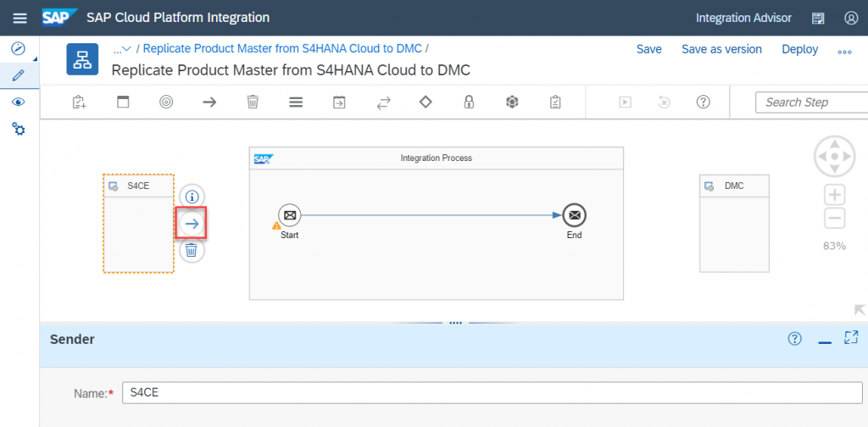Open the Discover compass icon in sidebar
Image resolution: width=868 pixels, height=427 pixels.
(x=19, y=48)
